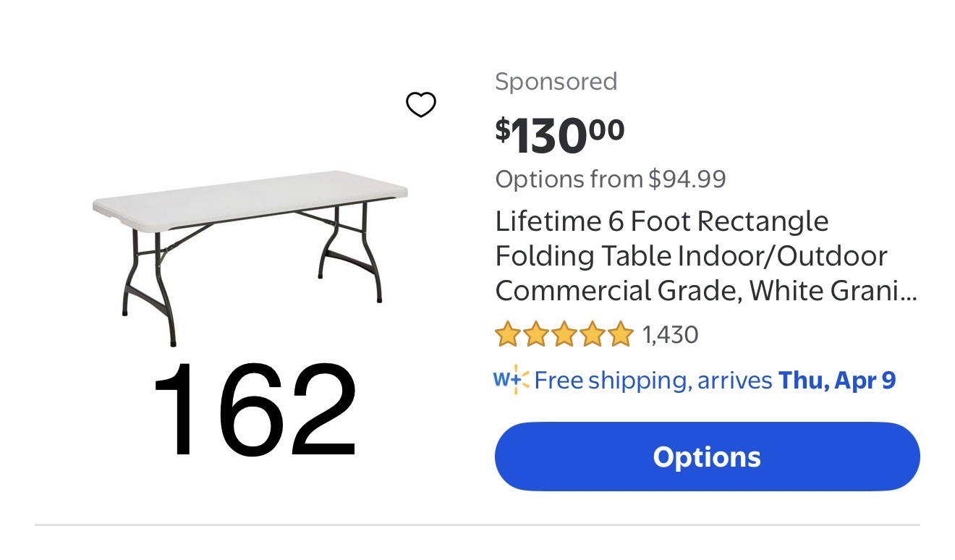
Task: Click the "Folding Table Indoor/Outdoor" title line
Action: pyautogui.click(x=691, y=256)
